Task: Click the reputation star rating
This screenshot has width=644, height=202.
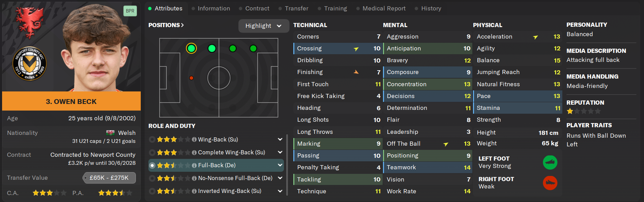Action: [584, 111]
